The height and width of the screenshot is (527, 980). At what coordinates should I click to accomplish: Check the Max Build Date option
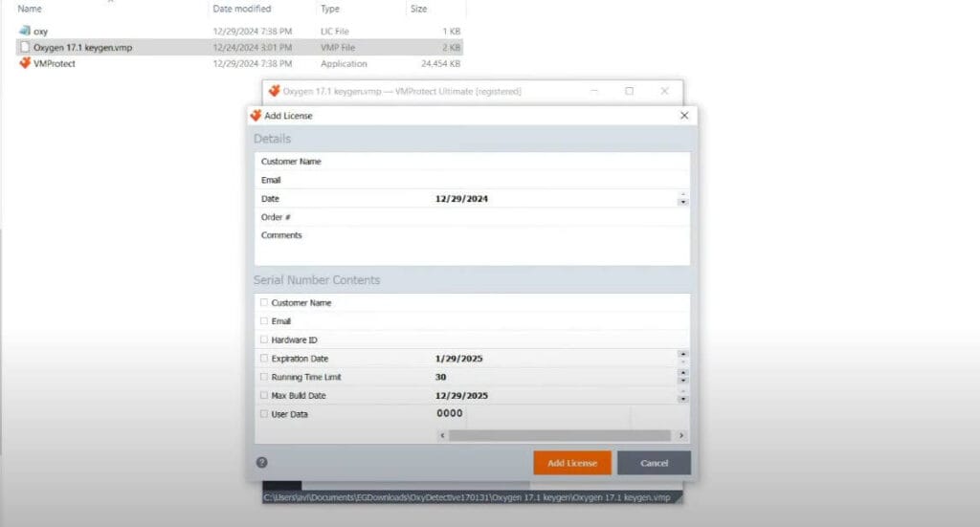tap(264, 395)
